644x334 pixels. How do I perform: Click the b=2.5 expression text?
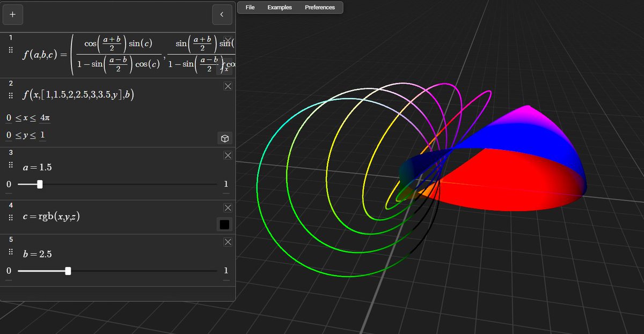point(36,254)
